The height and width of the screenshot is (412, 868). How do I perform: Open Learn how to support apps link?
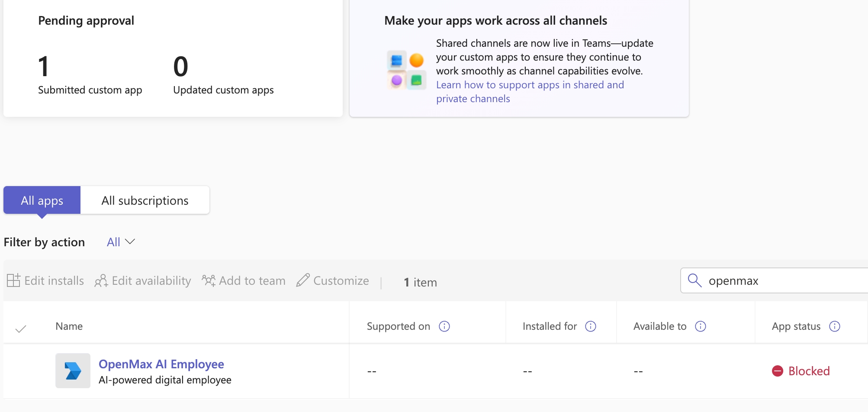pos(530,92)
